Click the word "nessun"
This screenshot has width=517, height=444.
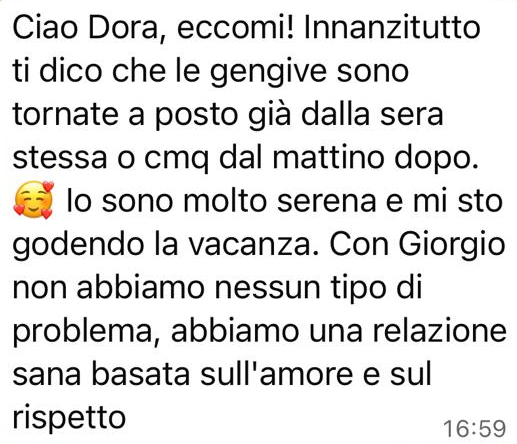pyautogui.click(x=268, y=289)
